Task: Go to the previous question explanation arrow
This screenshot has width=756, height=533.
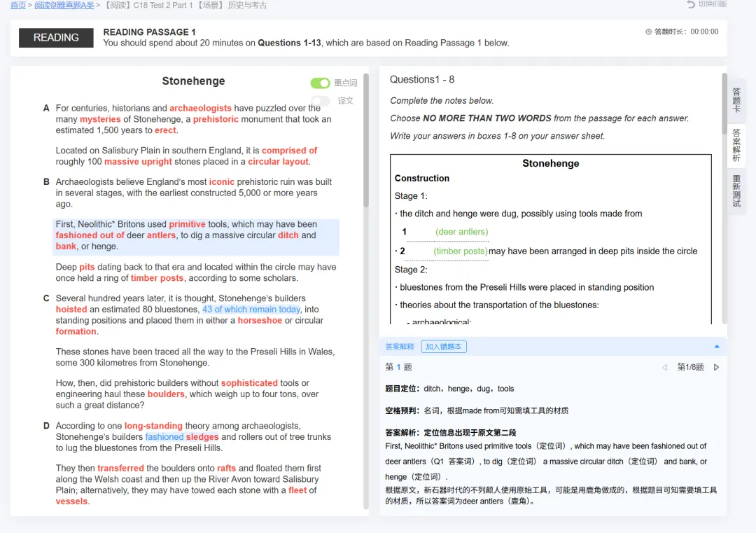Action: 665,368
